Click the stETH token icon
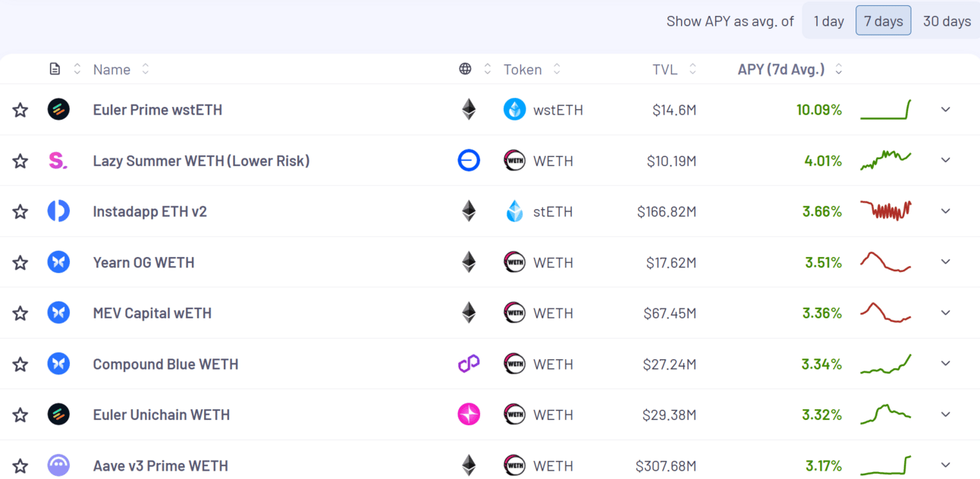Viewport: 980px width, 479px height. 515,211
